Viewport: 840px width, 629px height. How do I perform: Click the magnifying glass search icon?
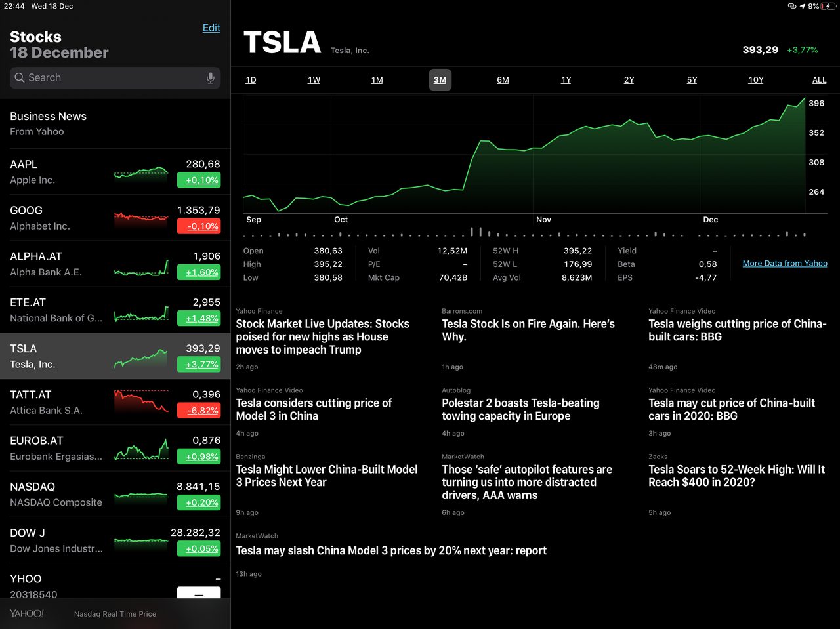pos(20,78)
